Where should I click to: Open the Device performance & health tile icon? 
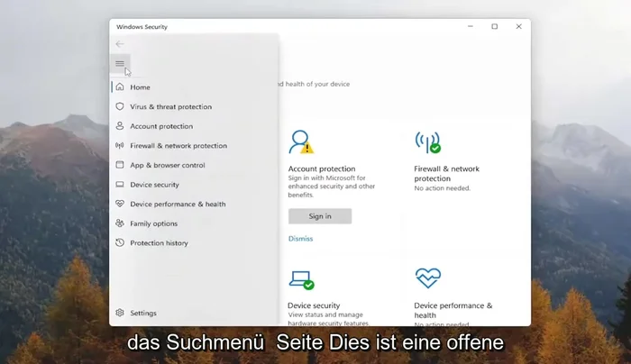pyautogui.click(x=428, y=278)
